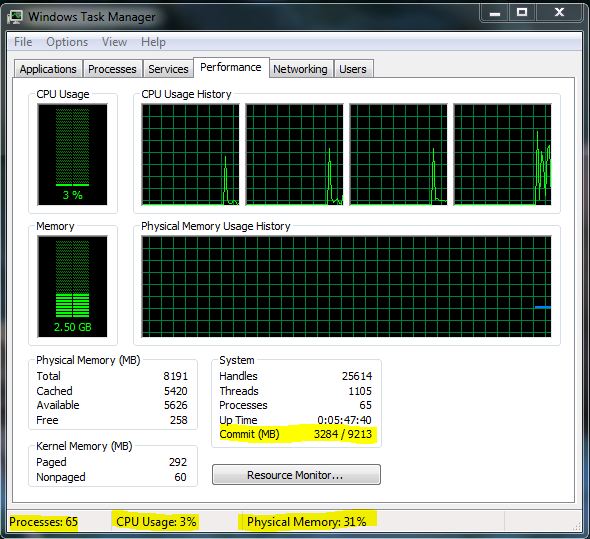Click the Task Manager title bar icon

(x=15, y=17)
